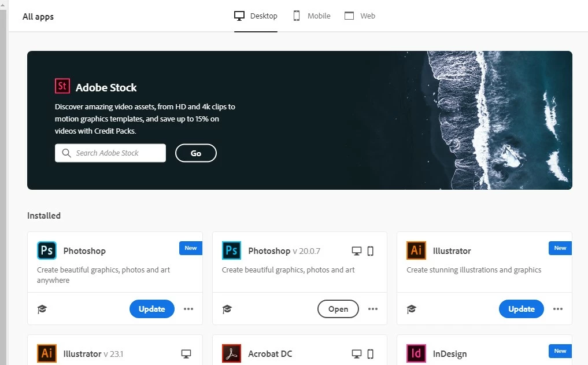588x365 pixels.
Task: Click the Adobe Stock St logo icon
Action: (62, 86)
